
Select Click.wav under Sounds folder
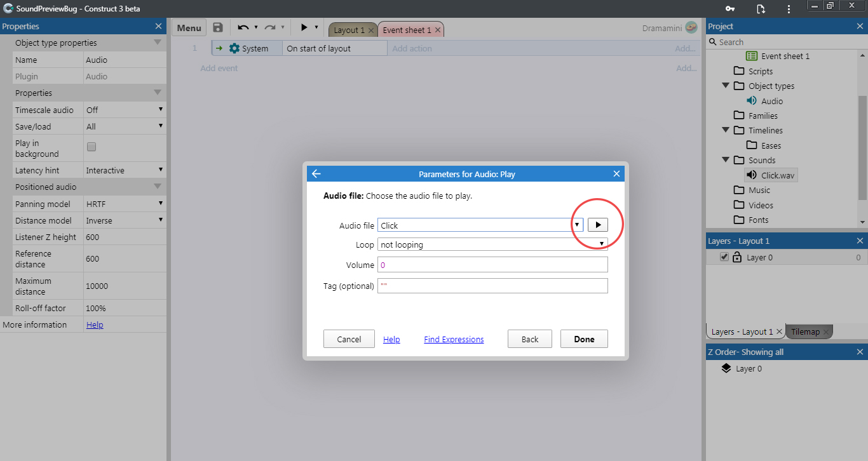coord(775,175)
